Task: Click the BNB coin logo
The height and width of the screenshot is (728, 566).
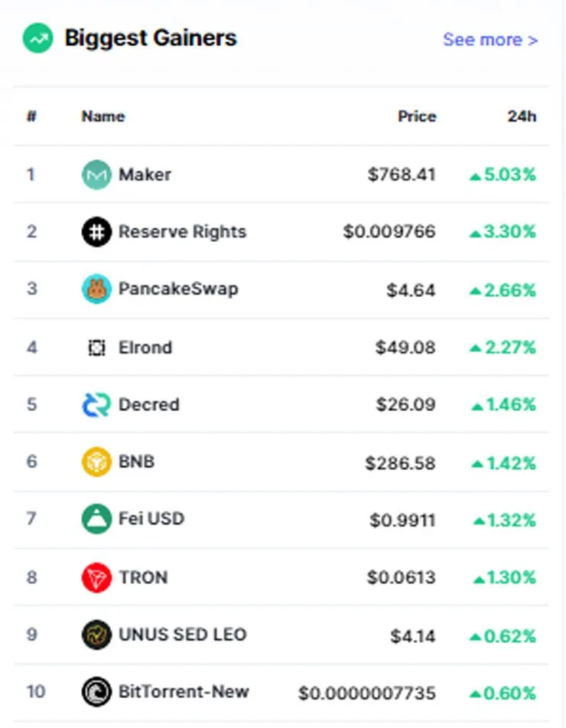Action: [x=96, y=462]
